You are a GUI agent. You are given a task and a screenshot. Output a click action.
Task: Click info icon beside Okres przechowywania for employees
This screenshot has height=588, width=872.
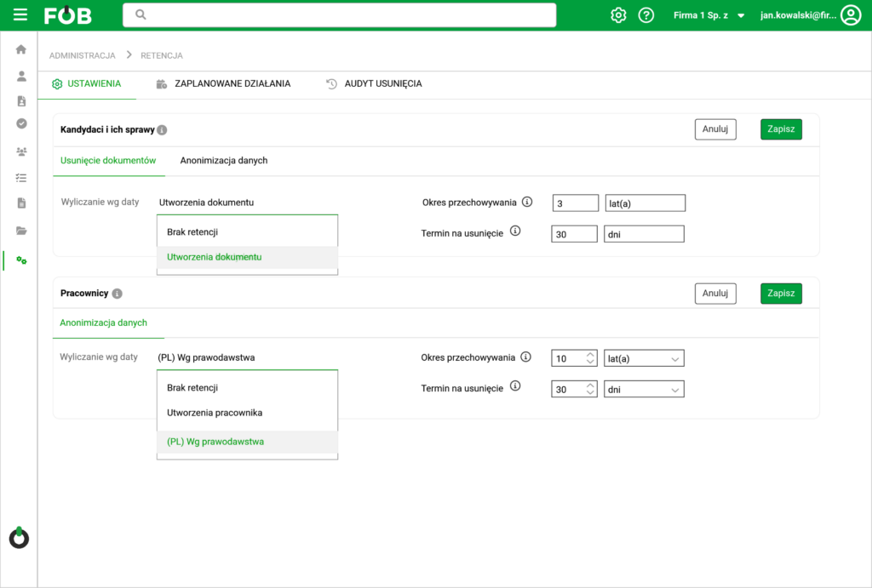pos(525,357)
